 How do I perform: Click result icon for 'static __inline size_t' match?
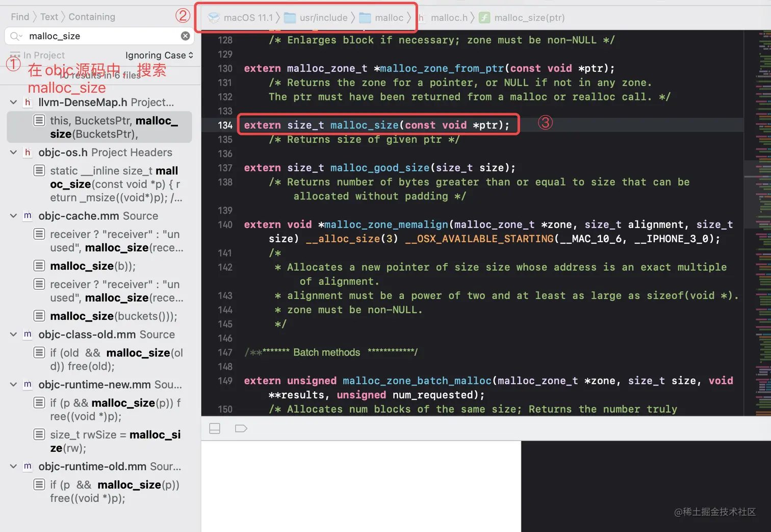(39, 170)
